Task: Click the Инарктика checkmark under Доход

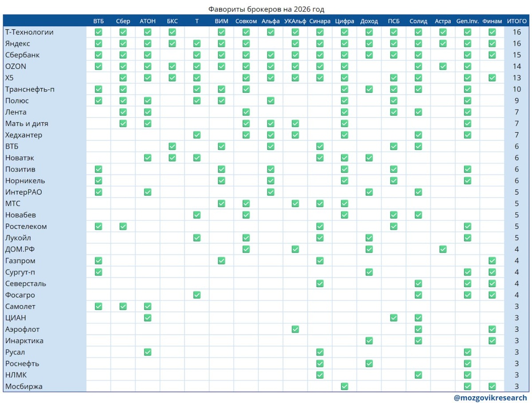Action: pyautogui.click(x=369, y=341)
